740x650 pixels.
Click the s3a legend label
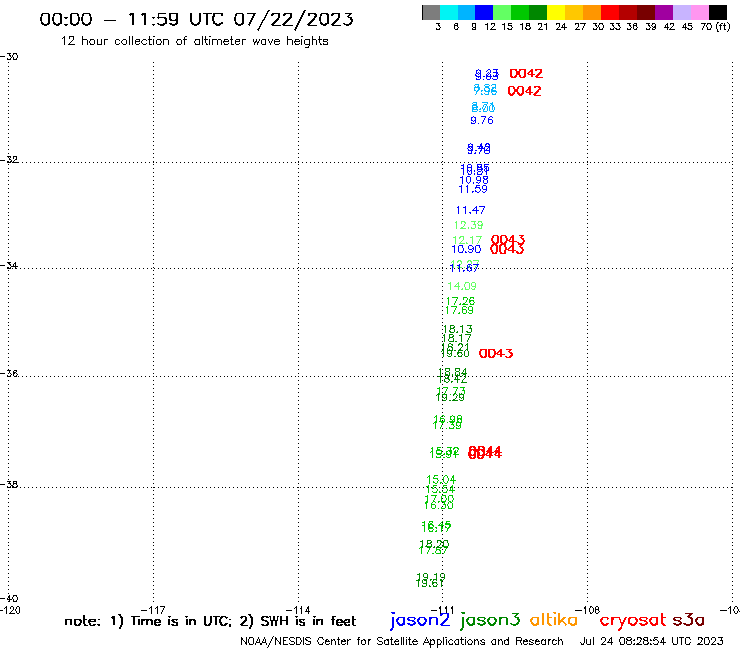pos(689,620)
